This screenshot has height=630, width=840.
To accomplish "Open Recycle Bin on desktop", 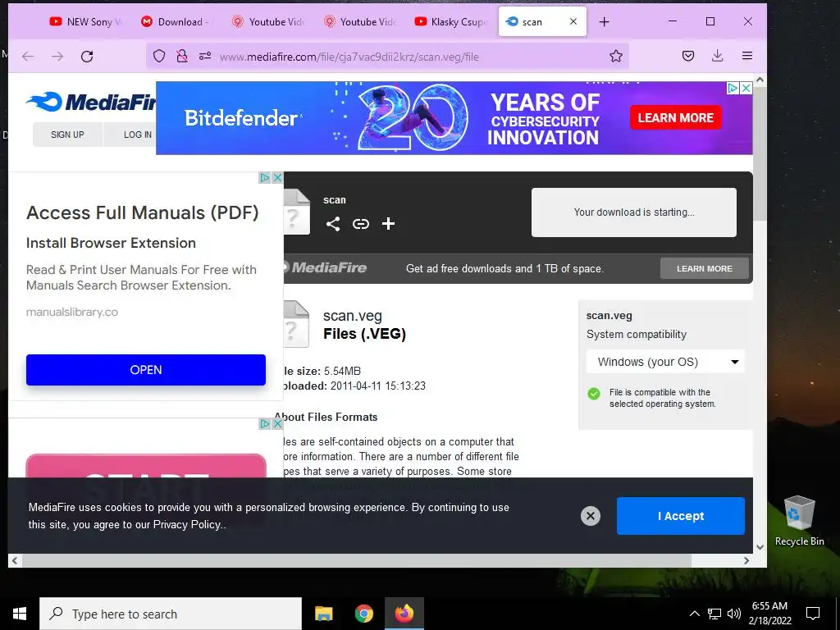I will (799, 520).
